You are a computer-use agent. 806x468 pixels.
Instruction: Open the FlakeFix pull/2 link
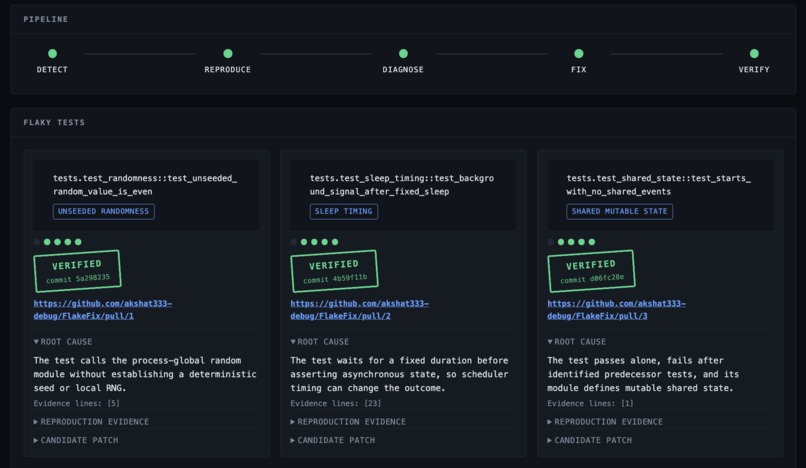[359, 310]
